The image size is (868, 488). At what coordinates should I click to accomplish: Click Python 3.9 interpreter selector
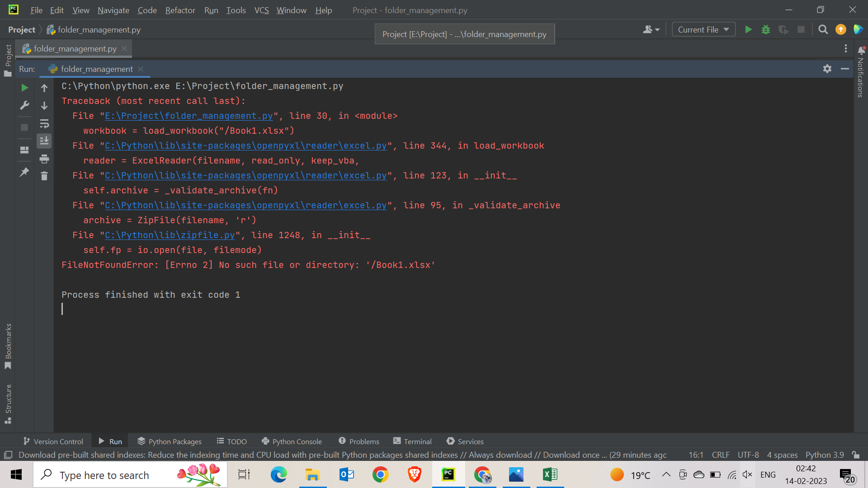click(825, 455)
